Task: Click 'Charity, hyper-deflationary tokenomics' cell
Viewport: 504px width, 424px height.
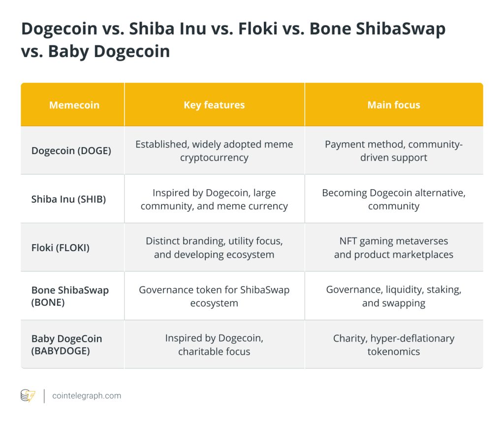Action: (394, 345)
